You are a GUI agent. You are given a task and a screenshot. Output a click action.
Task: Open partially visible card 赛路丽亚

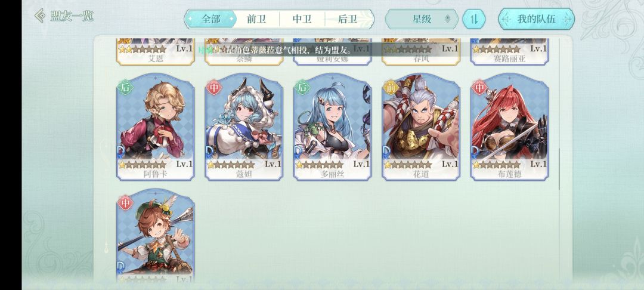click(509, 52)
